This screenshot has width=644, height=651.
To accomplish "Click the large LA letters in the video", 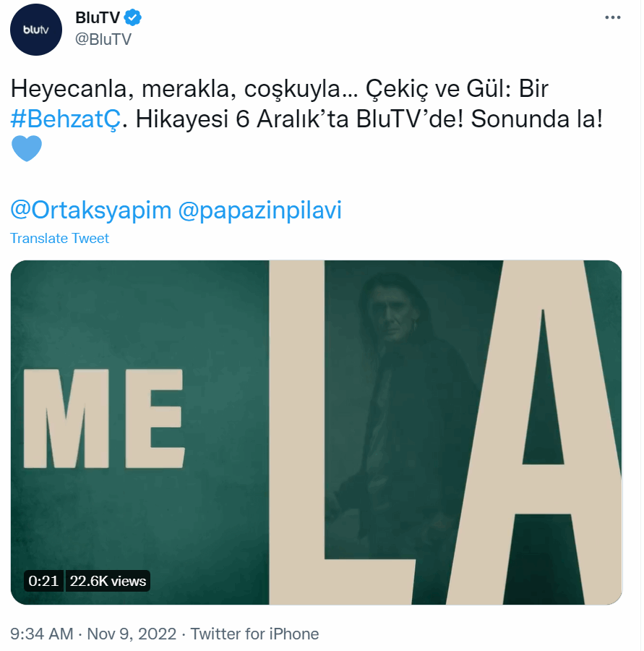I will tap(445, 433).
